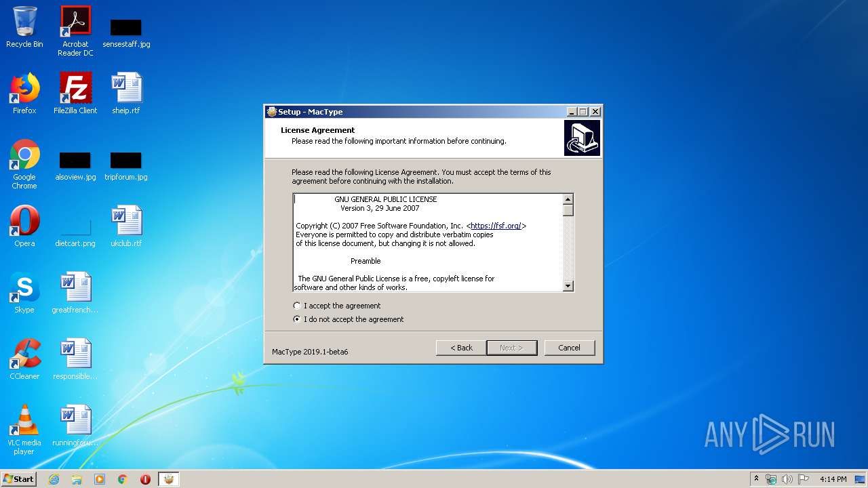Image resolution: width=868 pixels, height=488 pixels.
Task: Open the CCleaner desktop shortcut
Action: click(24, 359)
